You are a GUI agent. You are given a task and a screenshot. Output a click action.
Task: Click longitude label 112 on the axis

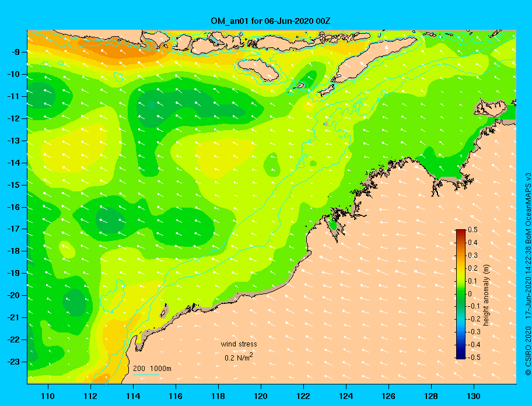[x=90, y=396]
